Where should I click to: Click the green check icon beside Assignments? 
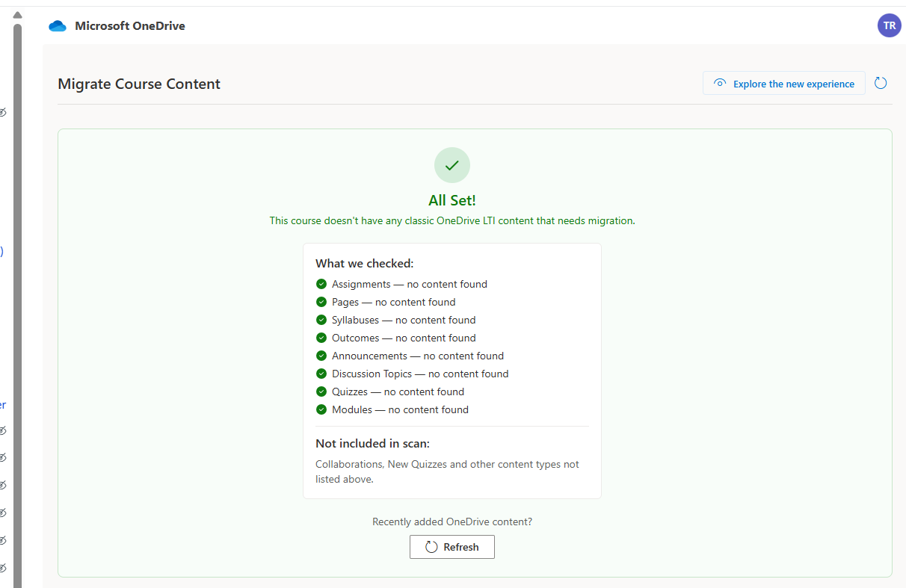321,284
